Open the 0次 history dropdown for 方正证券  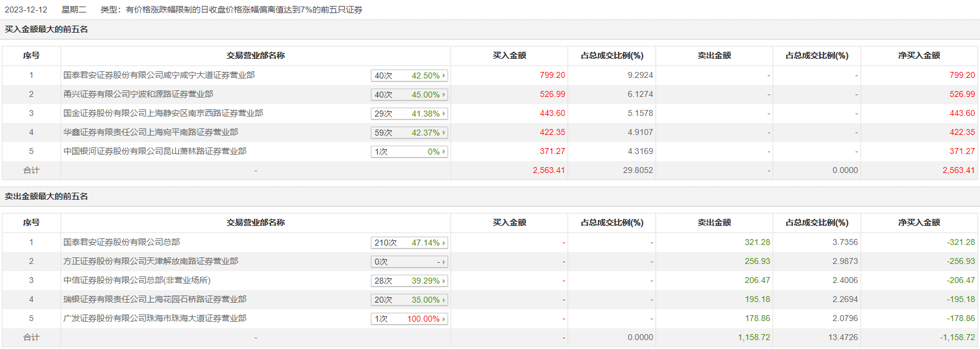coord(409,262)
